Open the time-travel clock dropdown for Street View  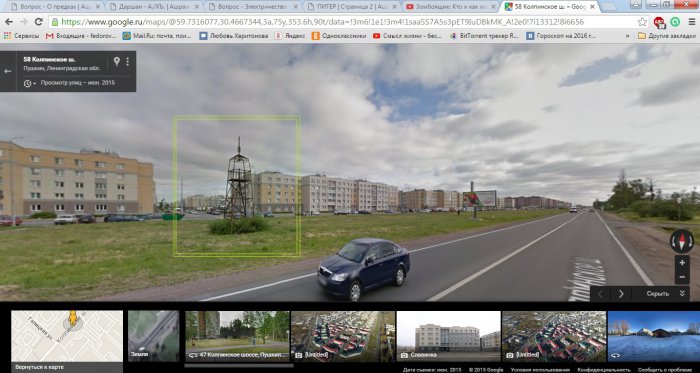29,83
